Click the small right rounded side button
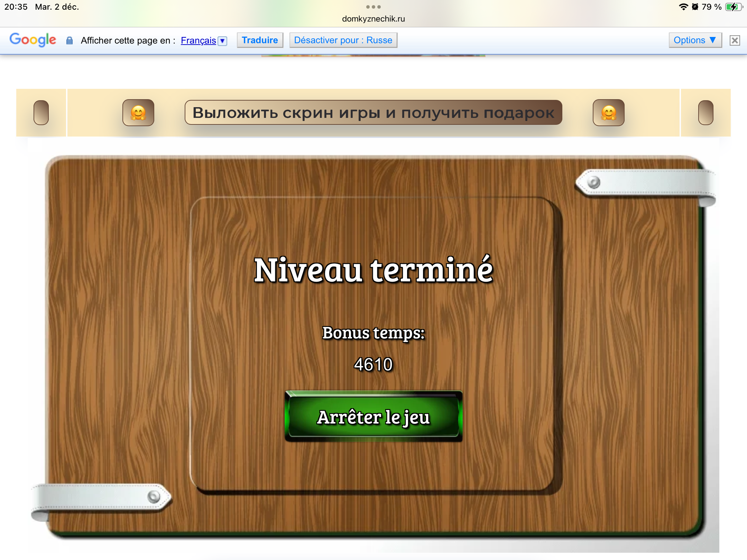 click(705, 113)
